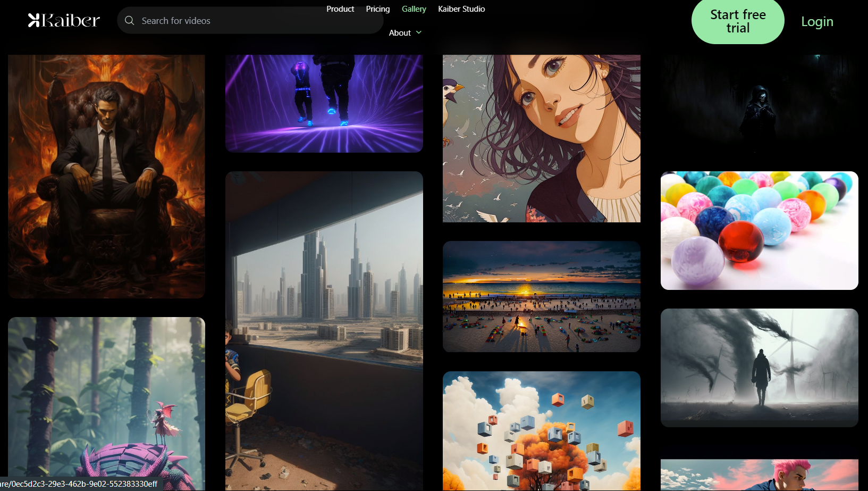Open the tornado and wind turbine video
Viewport: 868px width, 491px height.
click(759, 368)
